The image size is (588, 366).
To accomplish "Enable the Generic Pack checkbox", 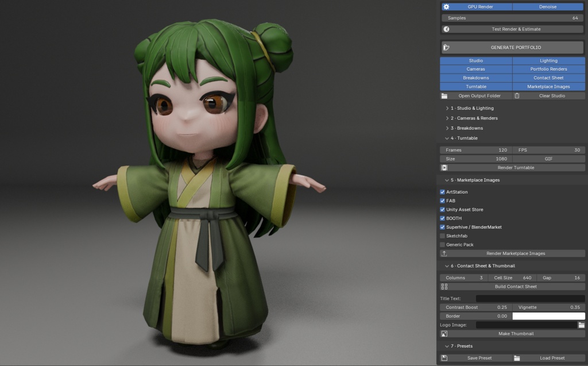I will [x=443, y=245].
